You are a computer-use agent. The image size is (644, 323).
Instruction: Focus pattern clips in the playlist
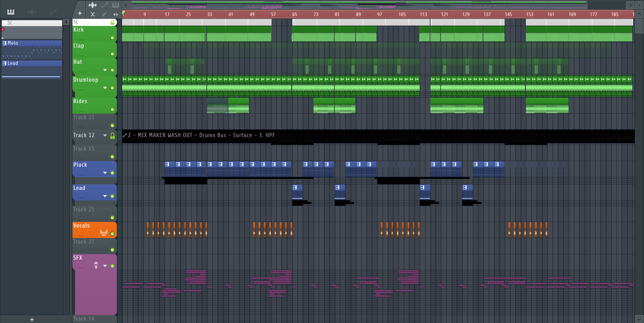(x=116, y=5)
